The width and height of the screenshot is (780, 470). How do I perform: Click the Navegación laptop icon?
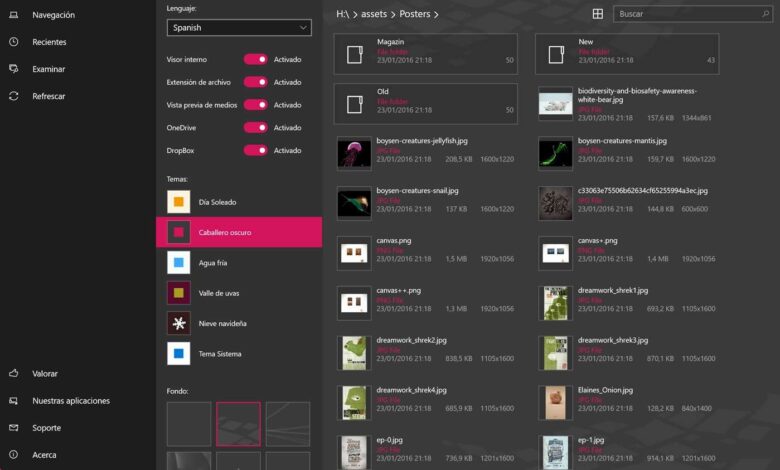point(14,15)
